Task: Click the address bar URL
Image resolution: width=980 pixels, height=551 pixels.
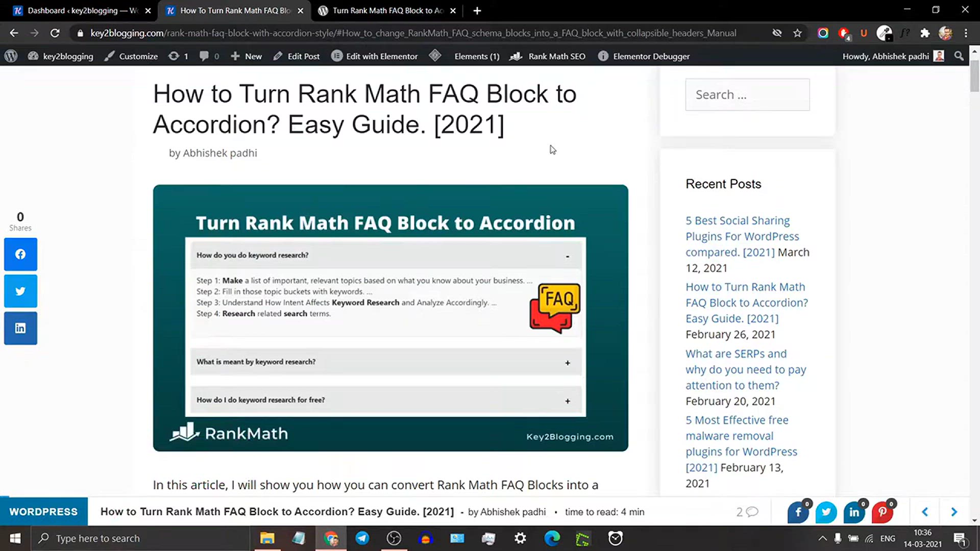Action: [413, 33]
